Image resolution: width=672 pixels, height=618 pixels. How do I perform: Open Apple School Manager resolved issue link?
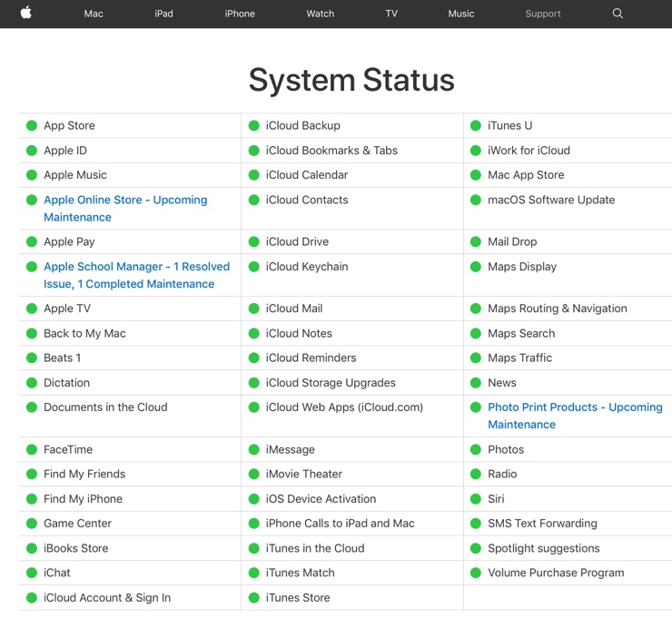point(137,275)
